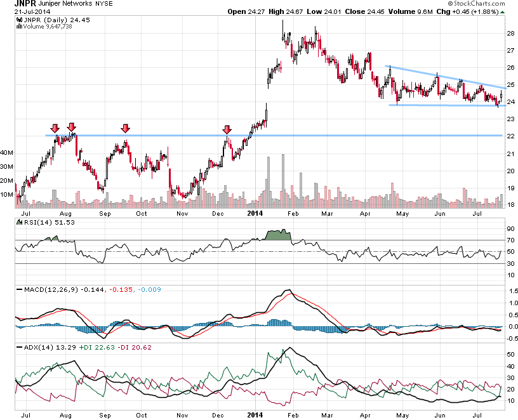
Task: Click the 70 label on the RSI axis
Action: (511, 240)
